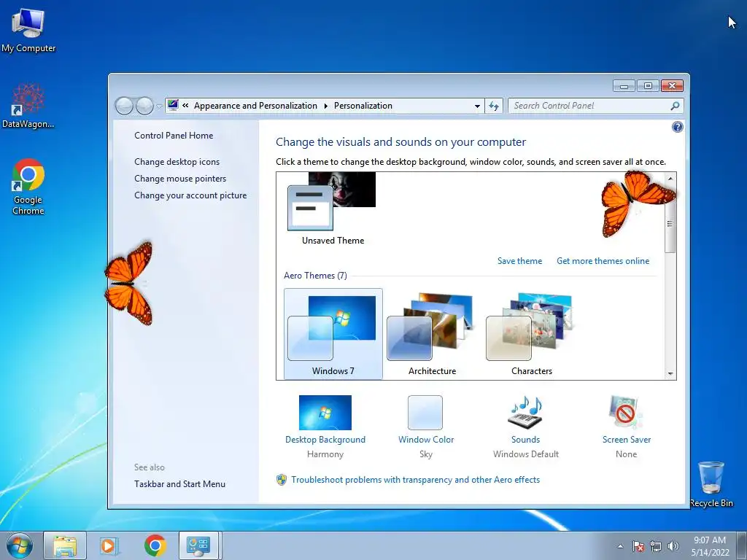The image size is (747, 560).
Task: Open the Action Center flag icon
Action: pos(638,546)
